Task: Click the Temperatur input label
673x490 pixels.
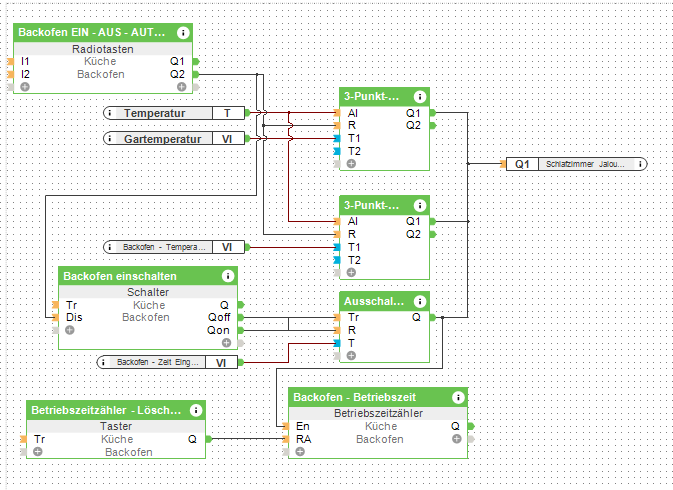Action: (155, 113)
